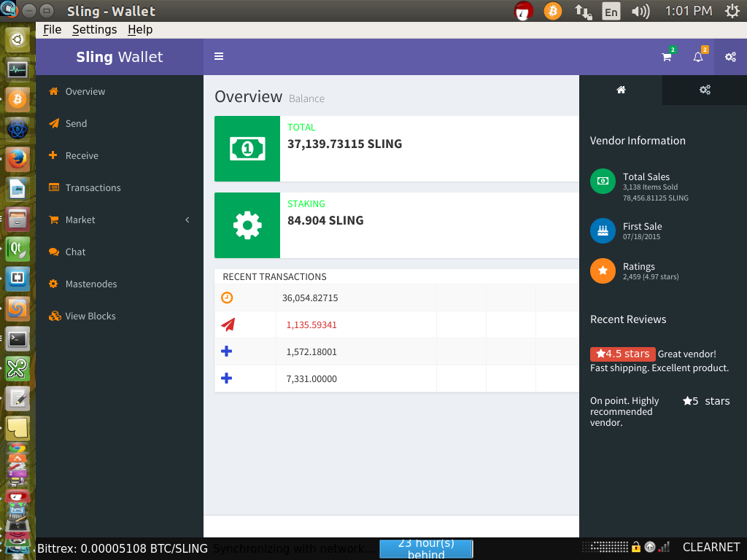The height and width of the screenshot is (560, 747).
Task: Click the Bitcoin indicator in the top panel
Action: click(x=553, y=11)
